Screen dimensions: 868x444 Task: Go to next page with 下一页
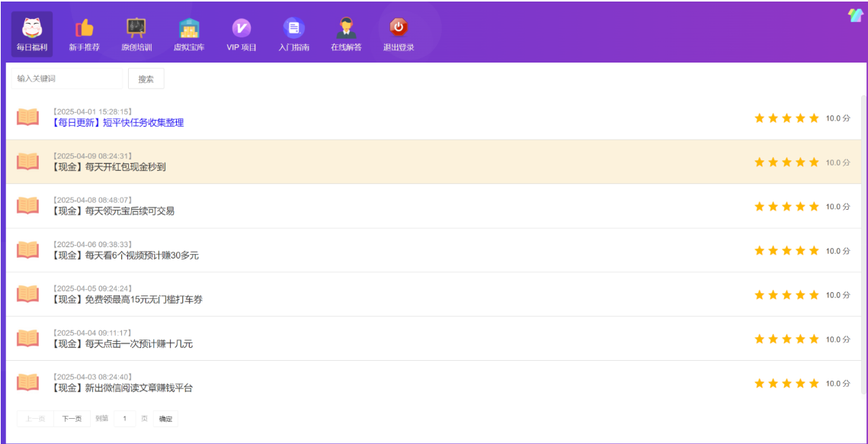pyautogui.click(x=72, y=419)
